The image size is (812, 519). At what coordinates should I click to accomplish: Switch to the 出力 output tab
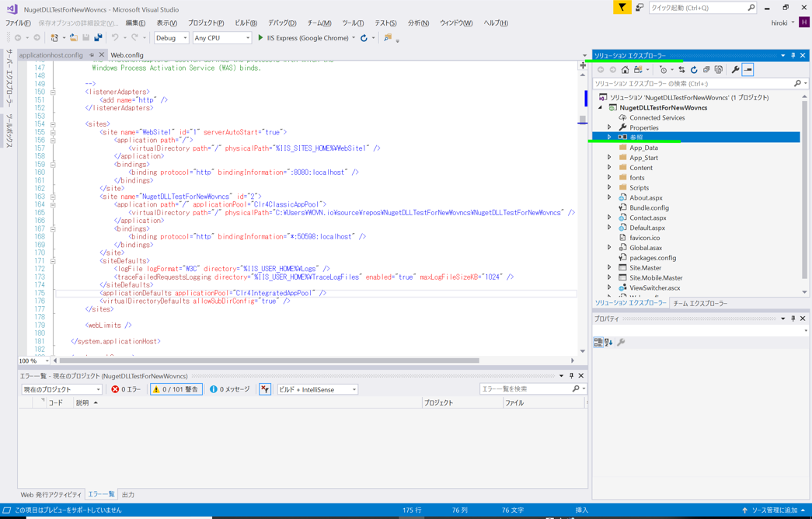coord(128,494)
